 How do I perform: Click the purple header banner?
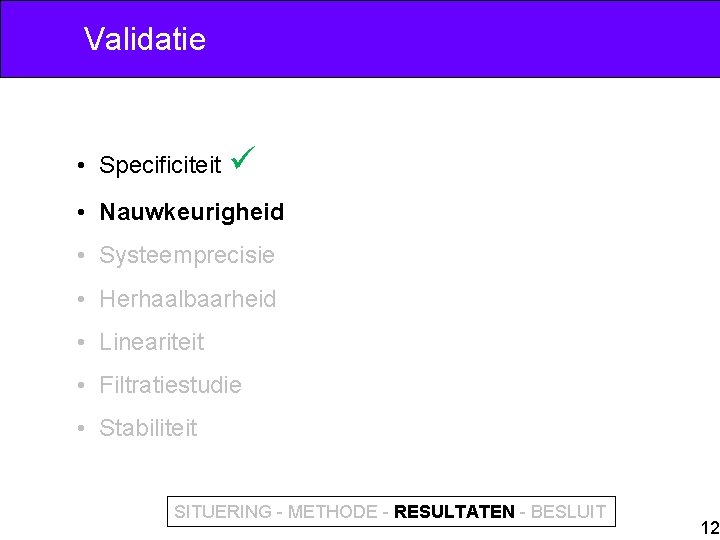click(x=360, y=39)
